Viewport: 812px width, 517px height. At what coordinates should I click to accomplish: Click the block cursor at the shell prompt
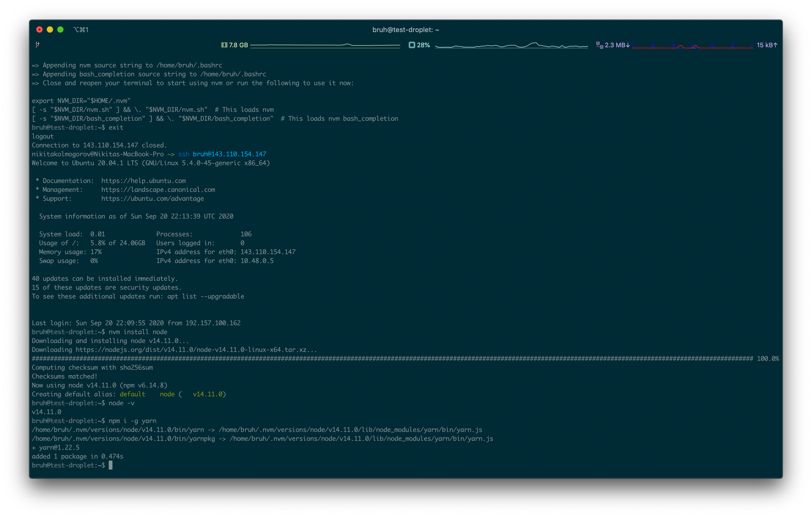coord(111,465)
